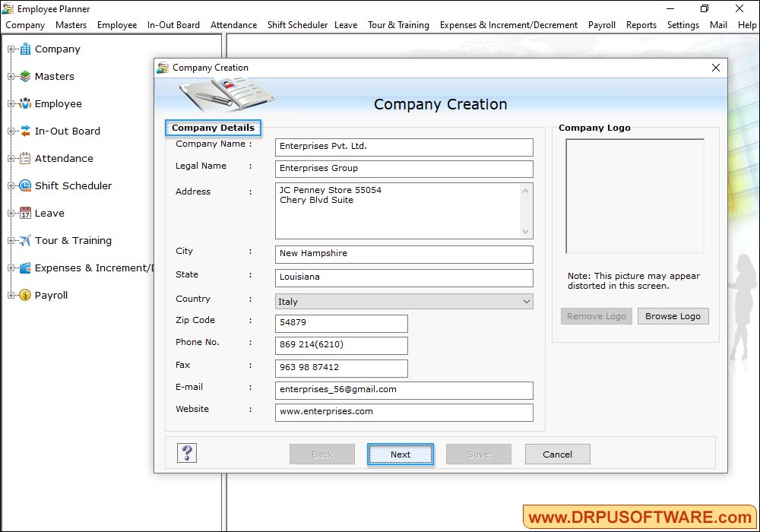
Task: Expand the Company tree node
Action: point(10,49)
